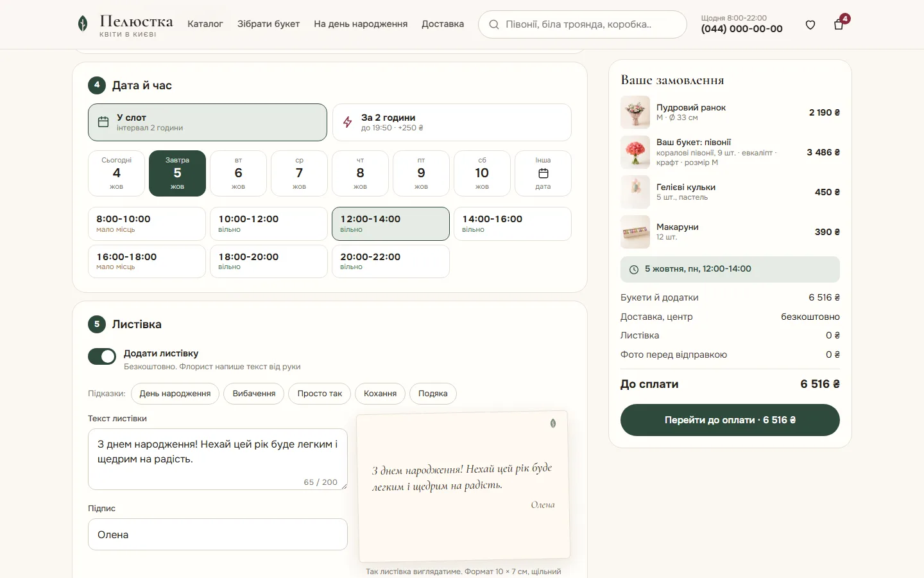Viewport: 924px width, 578px height.
Task: Click Перейти до оплати button
Action: tap(730, 420)
